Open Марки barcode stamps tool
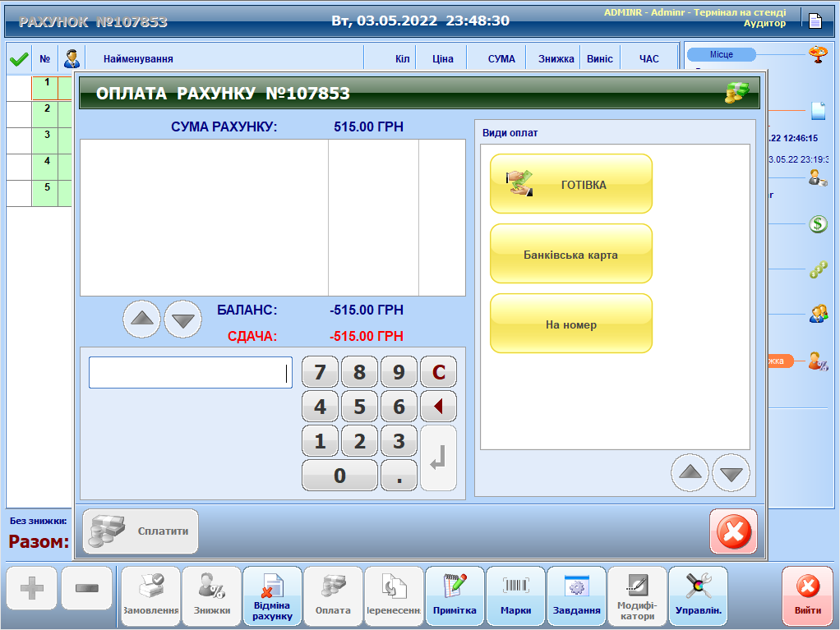 [515, 596]
